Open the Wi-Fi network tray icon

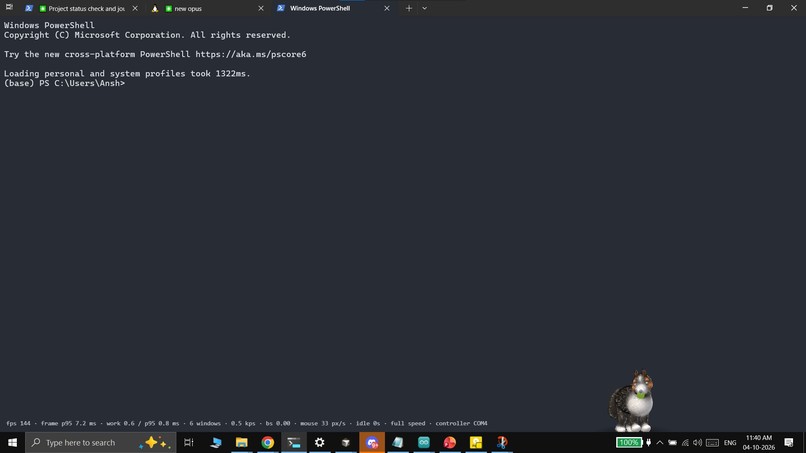(685, 442)
